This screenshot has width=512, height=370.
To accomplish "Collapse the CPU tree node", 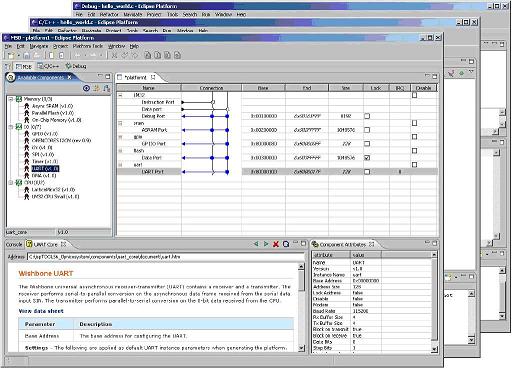I will [x=11, y=183].
